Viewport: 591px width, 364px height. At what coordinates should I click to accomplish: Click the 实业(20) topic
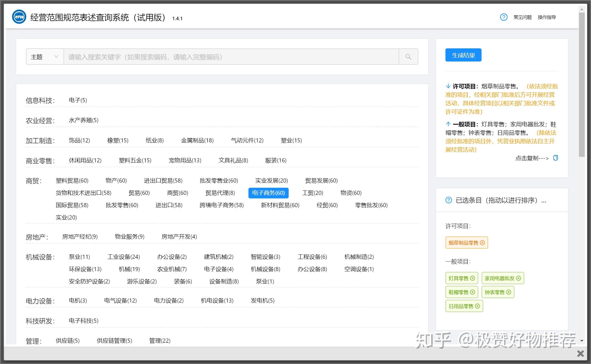66,218
